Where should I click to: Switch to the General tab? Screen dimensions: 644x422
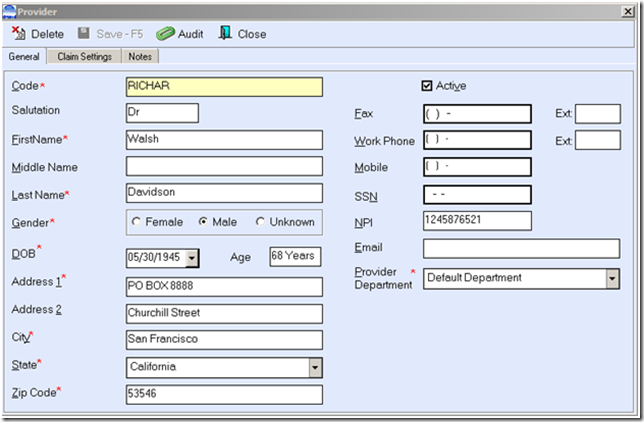(x=24, y=56)
